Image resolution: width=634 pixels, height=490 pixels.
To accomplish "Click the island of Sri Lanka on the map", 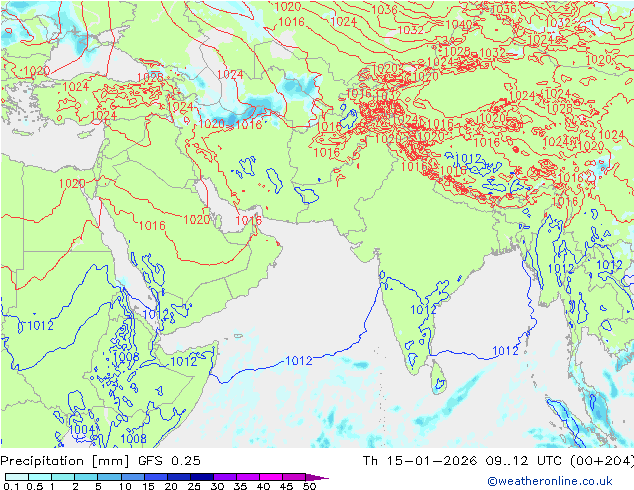I will click(x=438, y=378).
